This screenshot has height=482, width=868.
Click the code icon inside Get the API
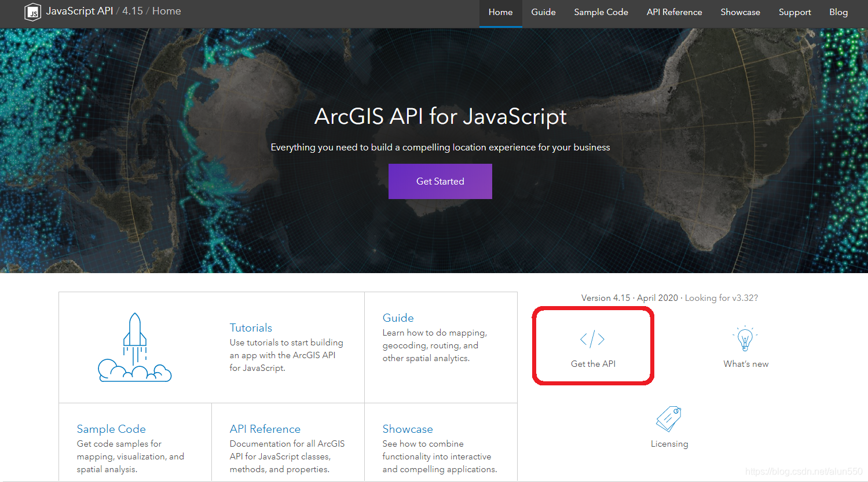point(593,340)
